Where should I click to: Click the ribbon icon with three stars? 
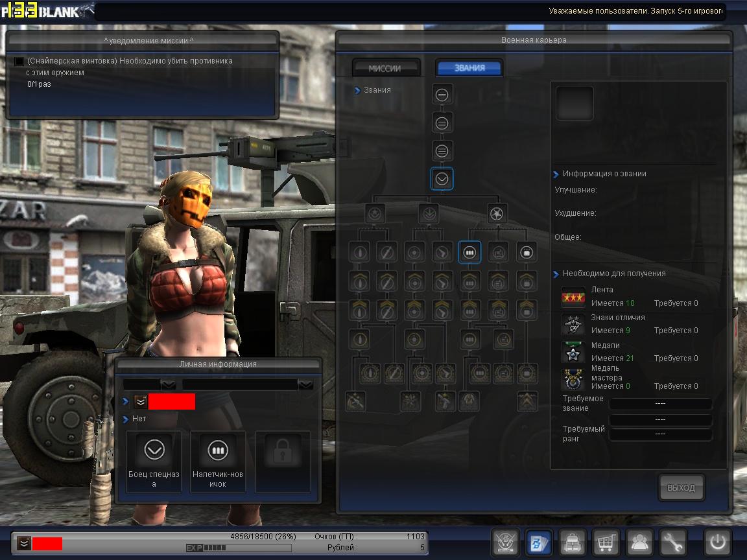pos(573,297)
